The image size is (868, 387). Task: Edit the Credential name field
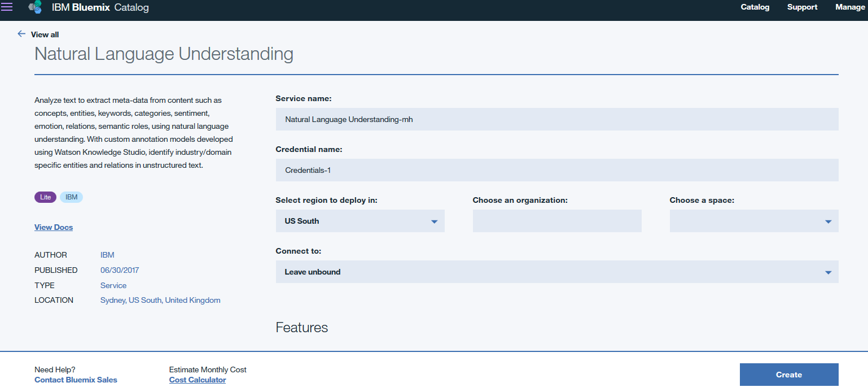pyautogui.click(x=557, y=170)
